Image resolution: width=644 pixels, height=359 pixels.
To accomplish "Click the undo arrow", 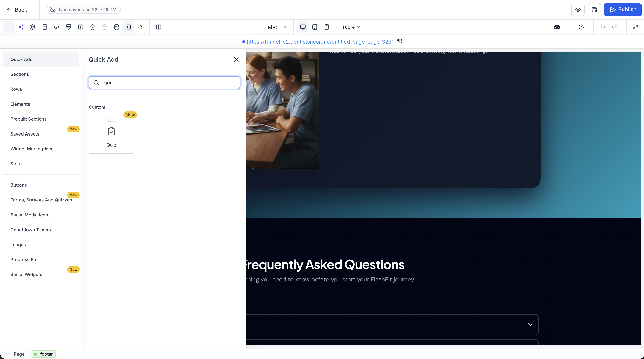I will tap(603, 27).
